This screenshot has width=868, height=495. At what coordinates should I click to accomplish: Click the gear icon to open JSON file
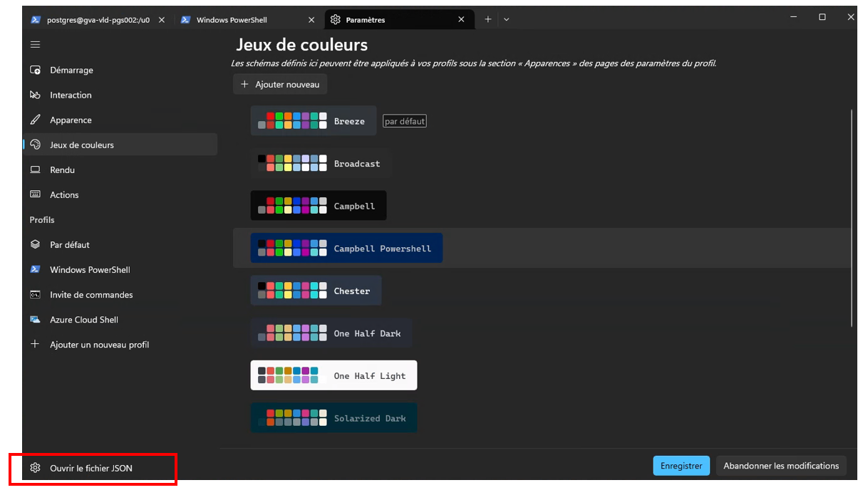pyautogui.click(x=35, y=468)
